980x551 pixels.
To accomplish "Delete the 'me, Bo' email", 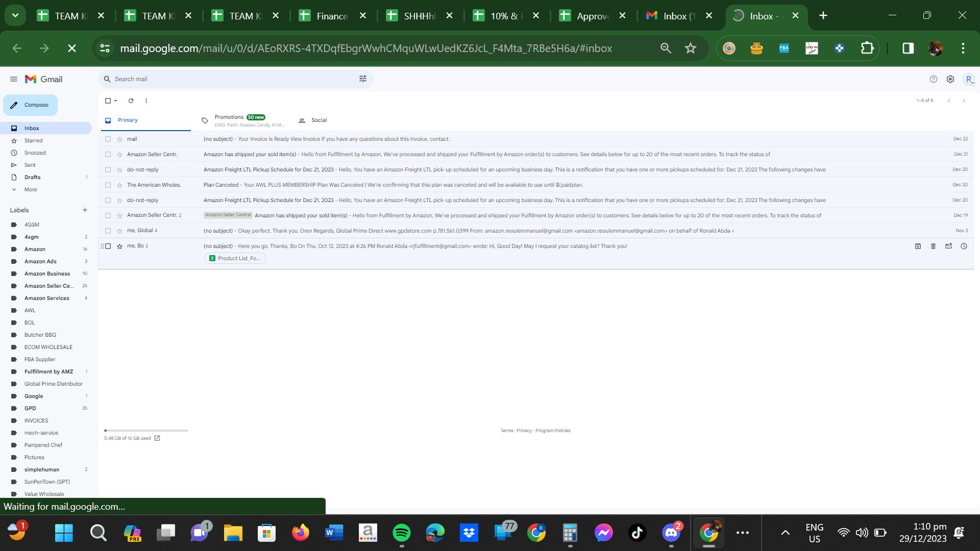I will [933, 246].
